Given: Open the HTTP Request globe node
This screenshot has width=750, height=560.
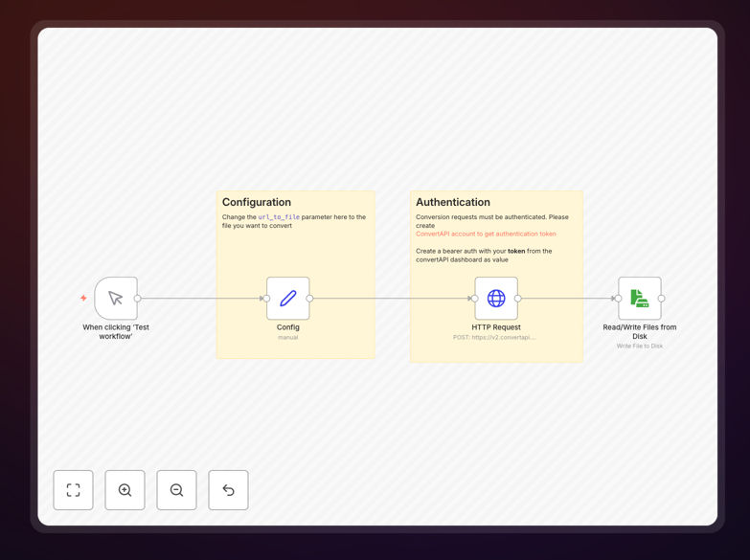Looking at the screenshot, I should point(496,298).
